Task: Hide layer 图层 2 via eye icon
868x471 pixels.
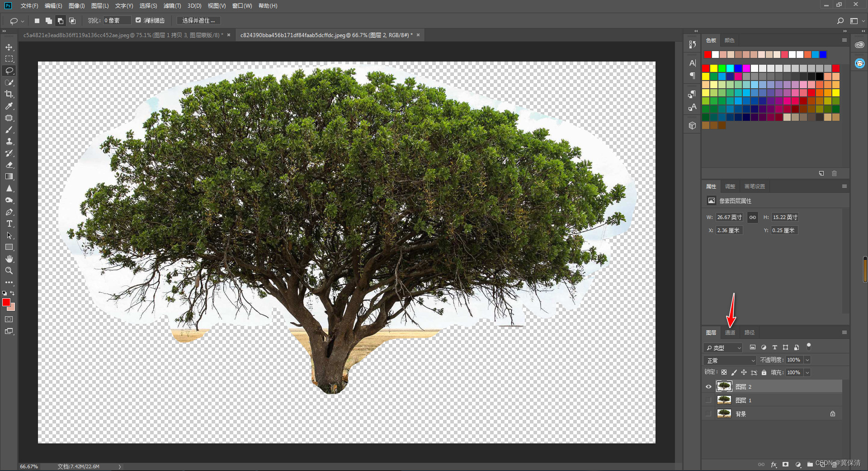Action: tap(708, 386)
